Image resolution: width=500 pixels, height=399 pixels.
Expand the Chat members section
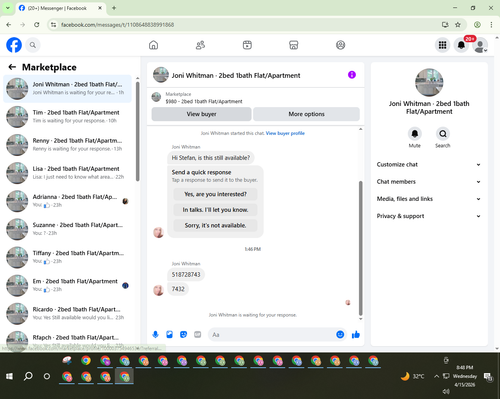[x=429, y=182]
